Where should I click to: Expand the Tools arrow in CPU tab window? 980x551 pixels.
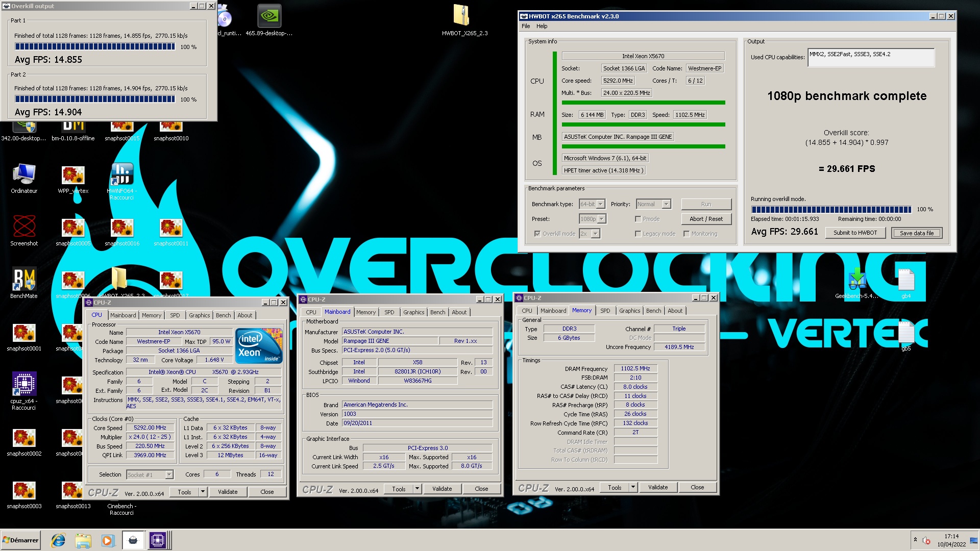coord(203,492)
